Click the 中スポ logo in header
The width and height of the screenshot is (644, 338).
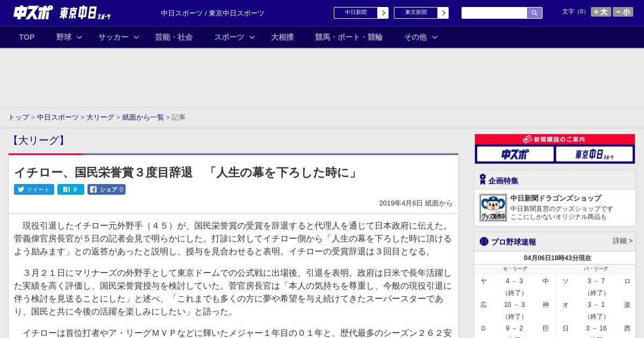[33, 12]
